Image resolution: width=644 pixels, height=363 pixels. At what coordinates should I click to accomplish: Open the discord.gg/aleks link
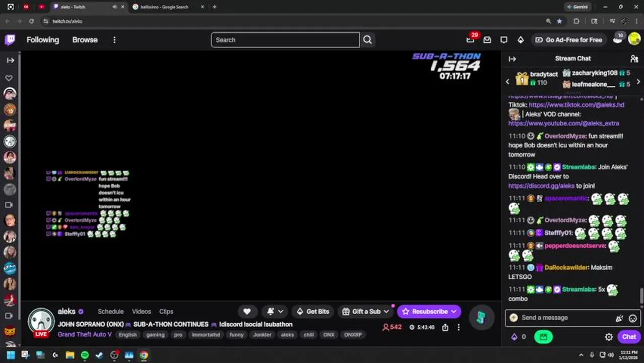coord(541,186)
